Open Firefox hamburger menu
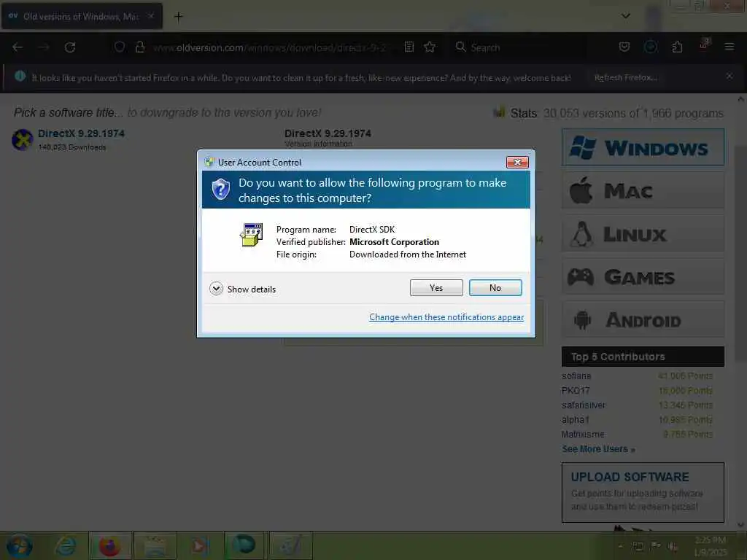 click(x=729, y=47)
